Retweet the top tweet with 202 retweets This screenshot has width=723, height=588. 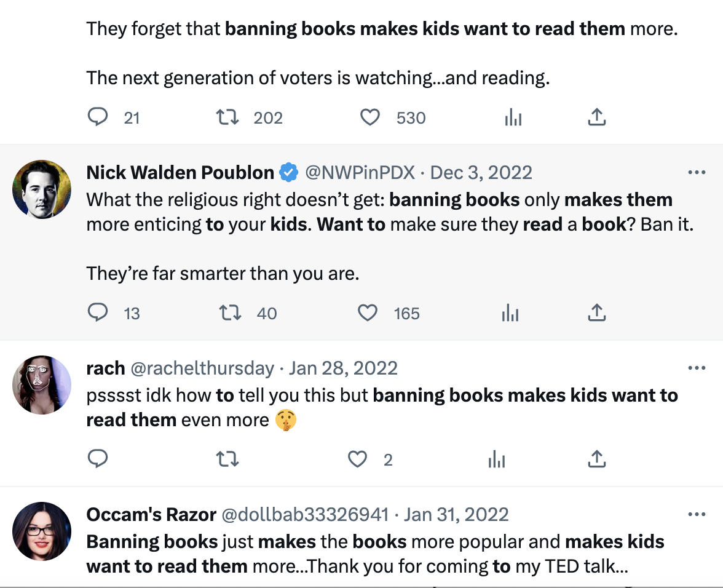pyautogui.click(x=229, y=117)
